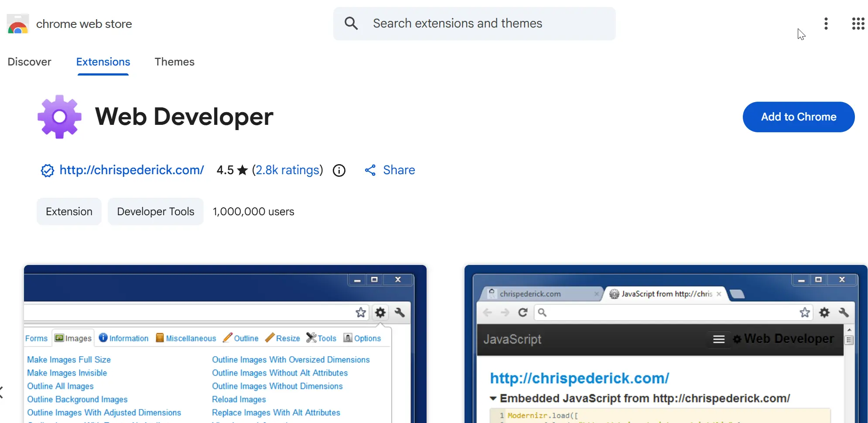Click the Extension category chip
Screen dimensions: 868x423
[x=69, y=212]
